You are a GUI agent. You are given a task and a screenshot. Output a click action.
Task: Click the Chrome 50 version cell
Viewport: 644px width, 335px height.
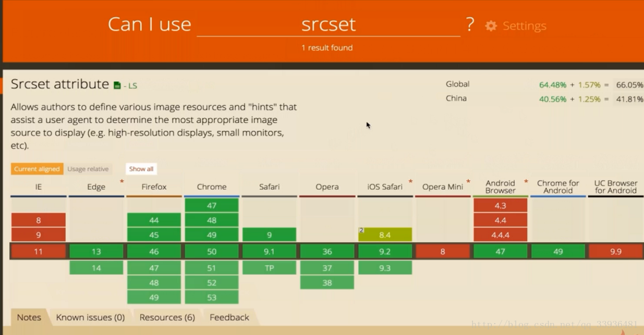pyautogui.click(x=212, y=251)
